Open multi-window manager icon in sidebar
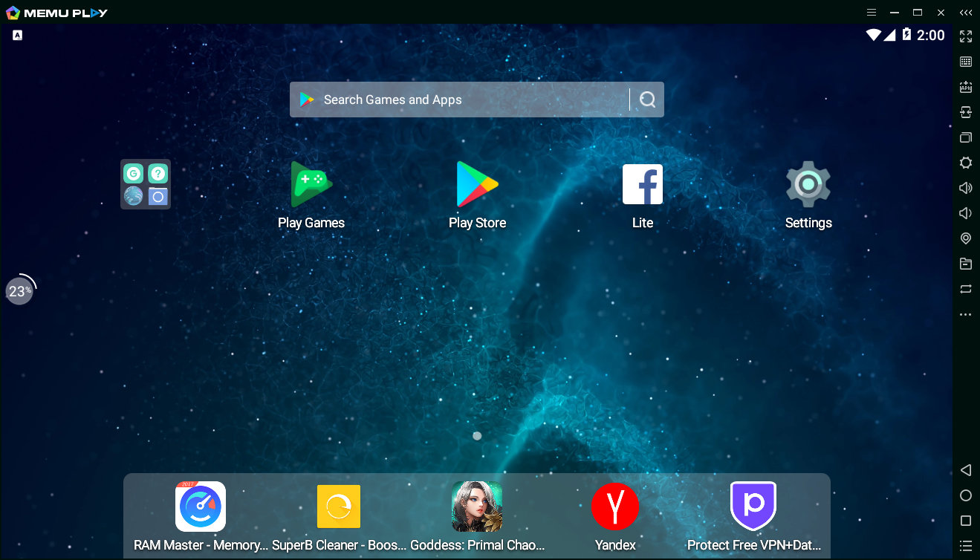The width and height of the screenshot is (980, 560). click(x=966, y=137)
